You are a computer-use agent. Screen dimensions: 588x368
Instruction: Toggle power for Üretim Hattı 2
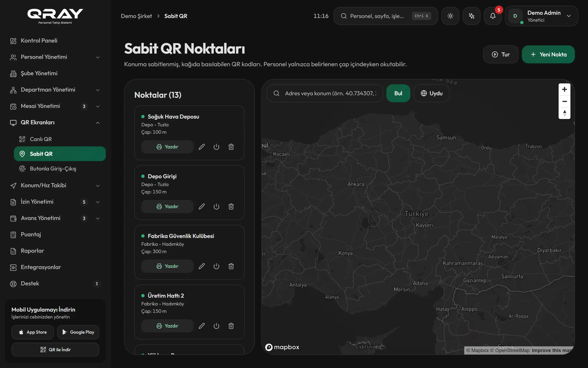216,326
